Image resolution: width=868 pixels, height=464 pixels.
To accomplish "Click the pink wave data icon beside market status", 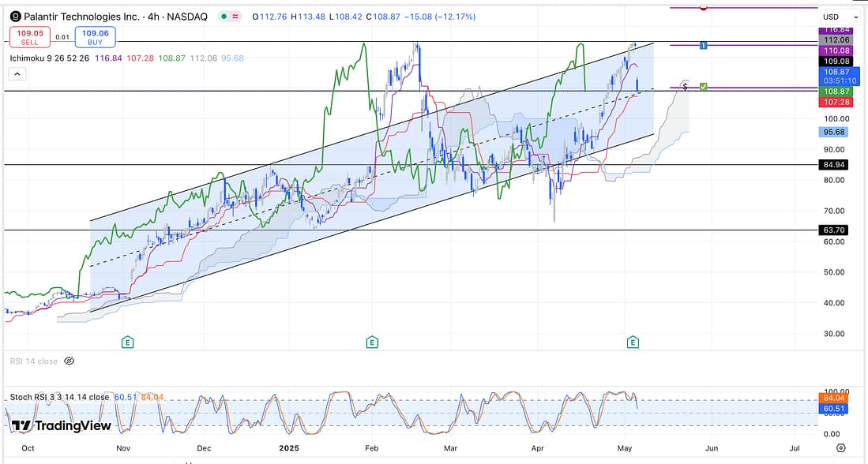I will (x=235, y=17).
